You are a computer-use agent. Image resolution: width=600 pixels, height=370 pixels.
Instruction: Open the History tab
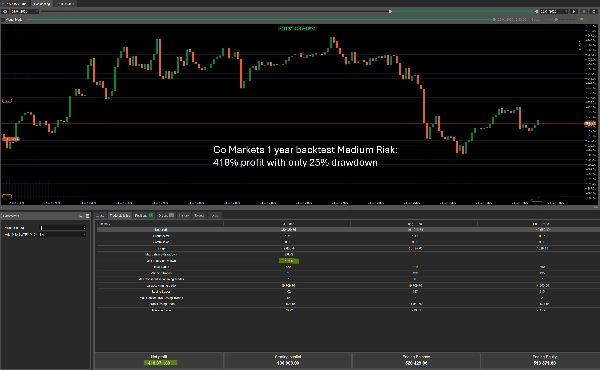point(184,215)
